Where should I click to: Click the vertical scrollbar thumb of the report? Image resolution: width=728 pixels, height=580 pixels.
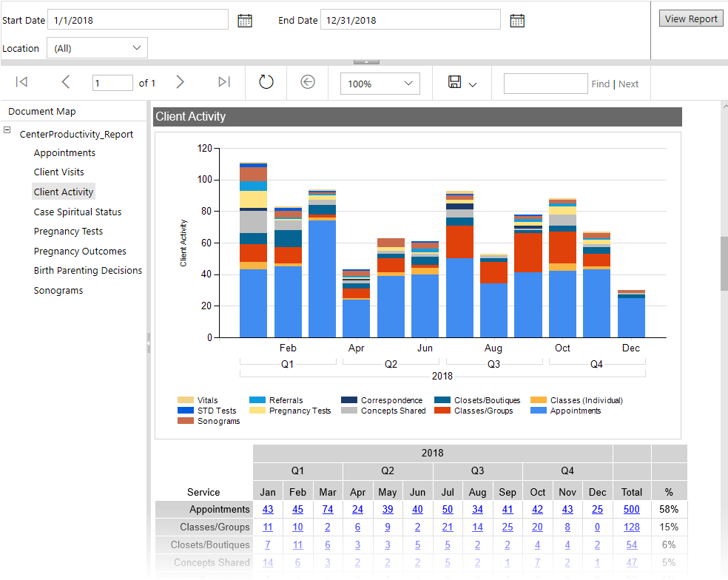tap(724, 263)
